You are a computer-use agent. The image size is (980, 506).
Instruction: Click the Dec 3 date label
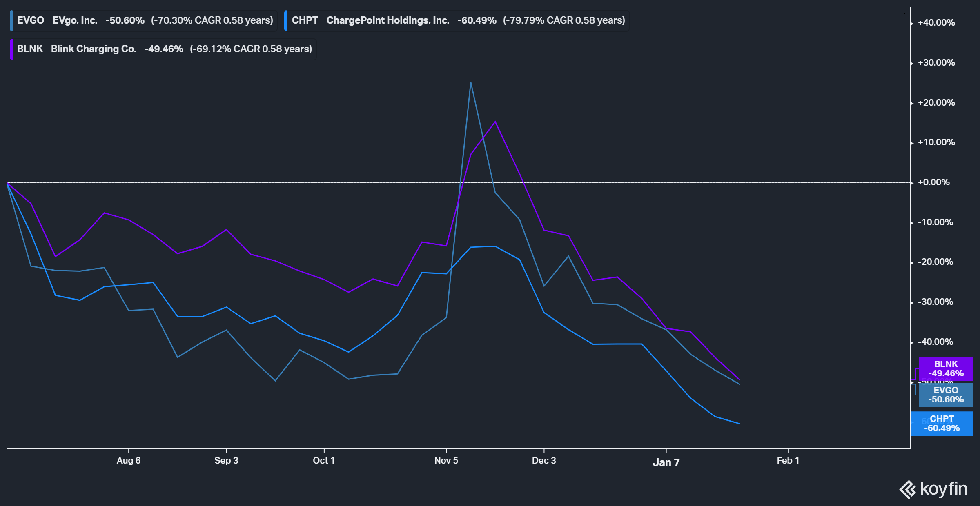point(544,460)
